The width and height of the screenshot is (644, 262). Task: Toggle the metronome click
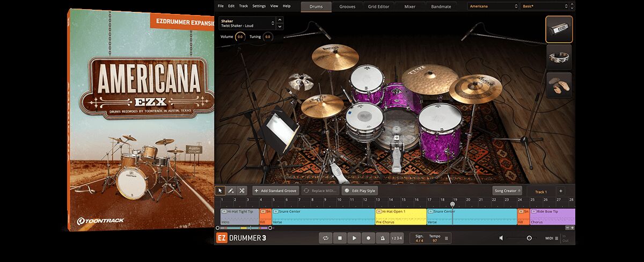point(382,238)
